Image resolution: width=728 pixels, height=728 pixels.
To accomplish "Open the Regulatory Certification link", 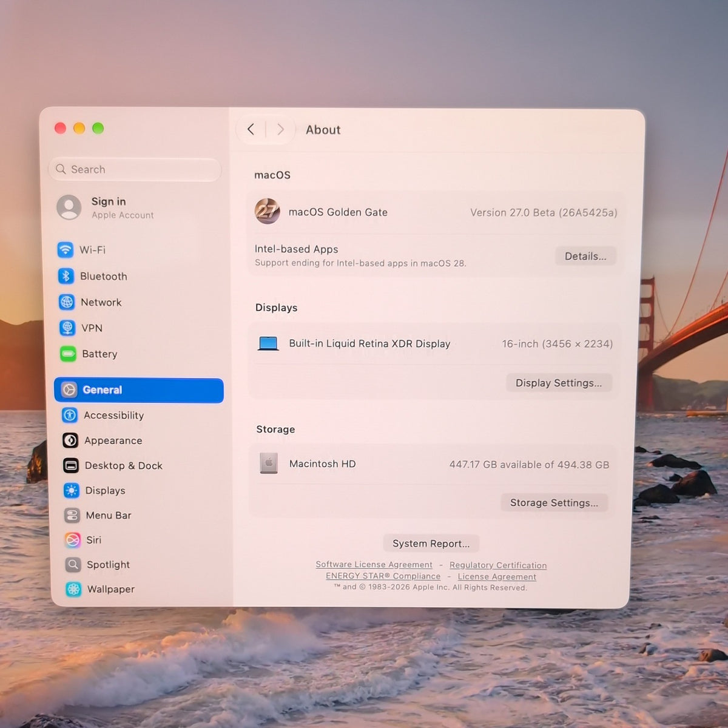I will click(x=498, y=565).
